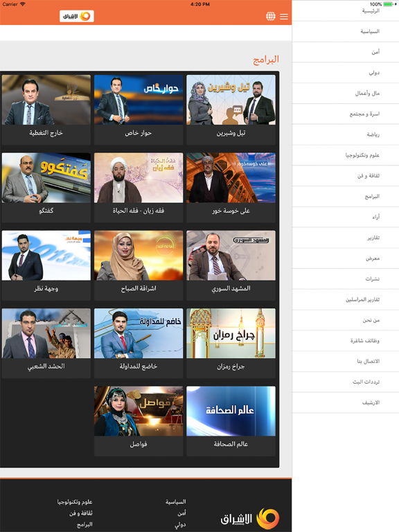The image size is (399, 532).
Task: Open تقارير in side menu
Action: coord(346,238)
